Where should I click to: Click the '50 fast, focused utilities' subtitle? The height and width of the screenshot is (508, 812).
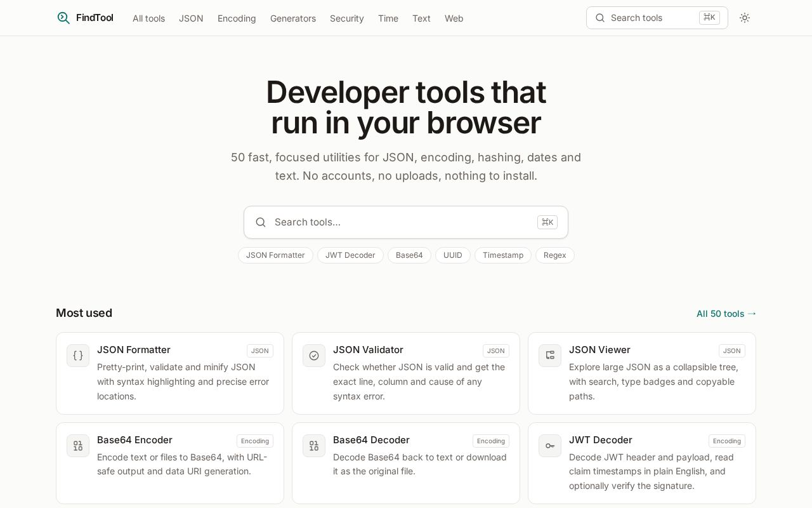[x=406, y=166]
